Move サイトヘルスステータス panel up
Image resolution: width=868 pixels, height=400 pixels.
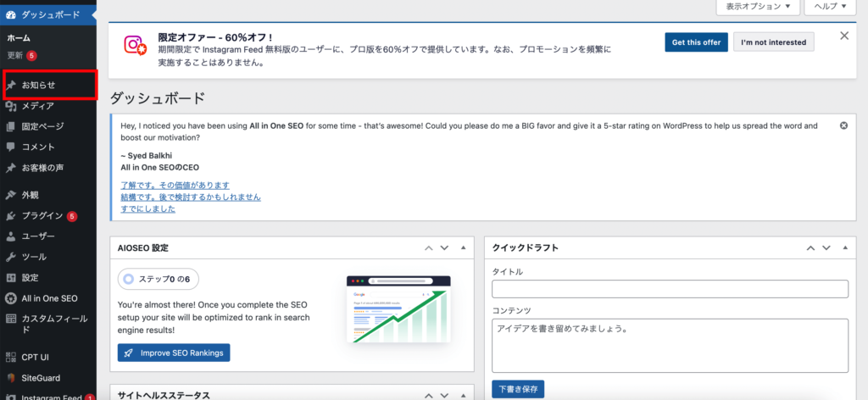pyautogui.click(x=428, y=396)
